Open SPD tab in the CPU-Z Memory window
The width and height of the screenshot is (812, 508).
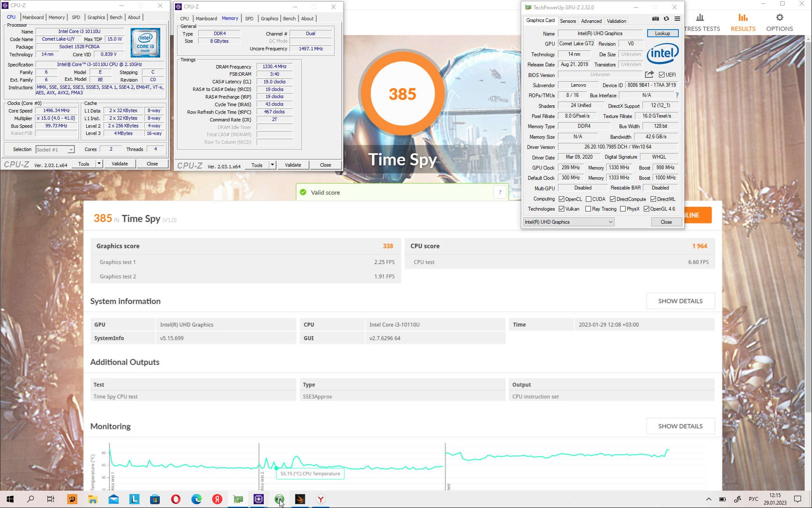(x=249, y=19)
